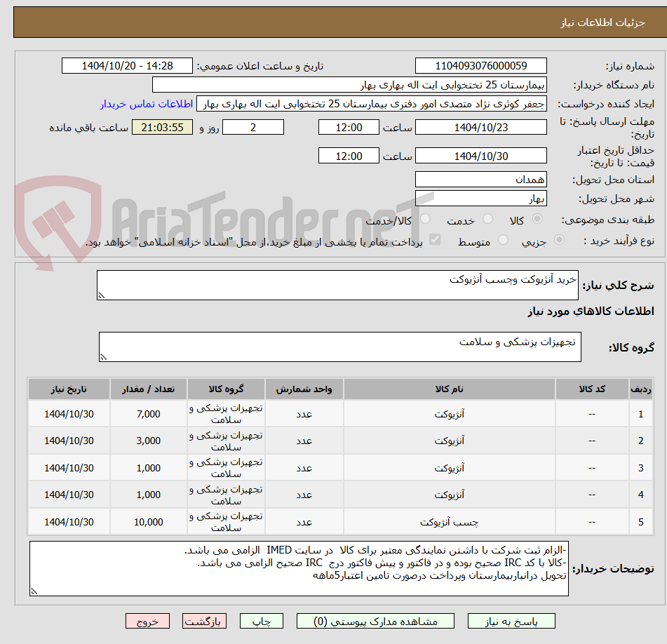The image size is (667, 644).
Task: Click the response deadline hour field 12:00
Action: (349, 127)
